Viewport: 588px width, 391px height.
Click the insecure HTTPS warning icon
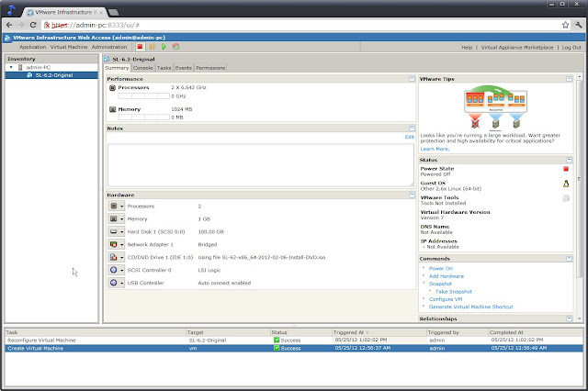coord(47,25)
